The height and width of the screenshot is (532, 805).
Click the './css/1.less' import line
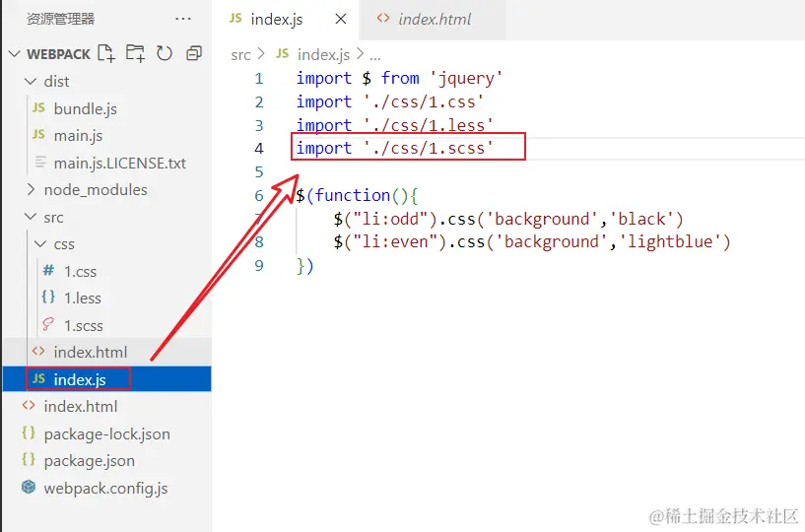[394, 125]
